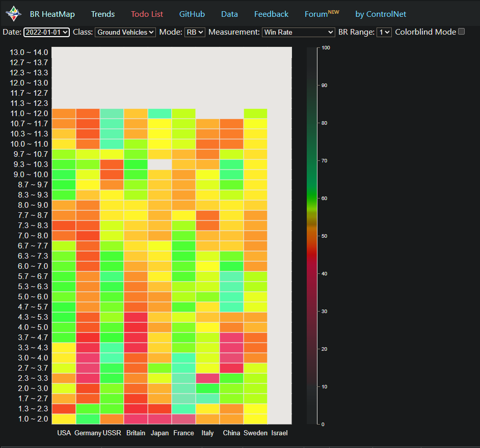Image resolution: width=480 pixels, height=448 pixels.
Task: Click the USSR cell in row 9.3 ~ 10.3
Action: coord(112,164)
